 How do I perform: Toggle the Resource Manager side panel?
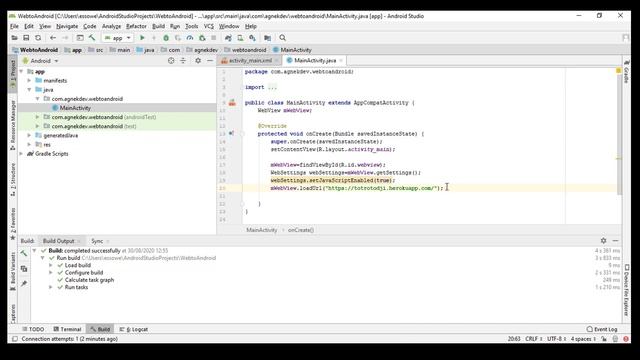13,125
